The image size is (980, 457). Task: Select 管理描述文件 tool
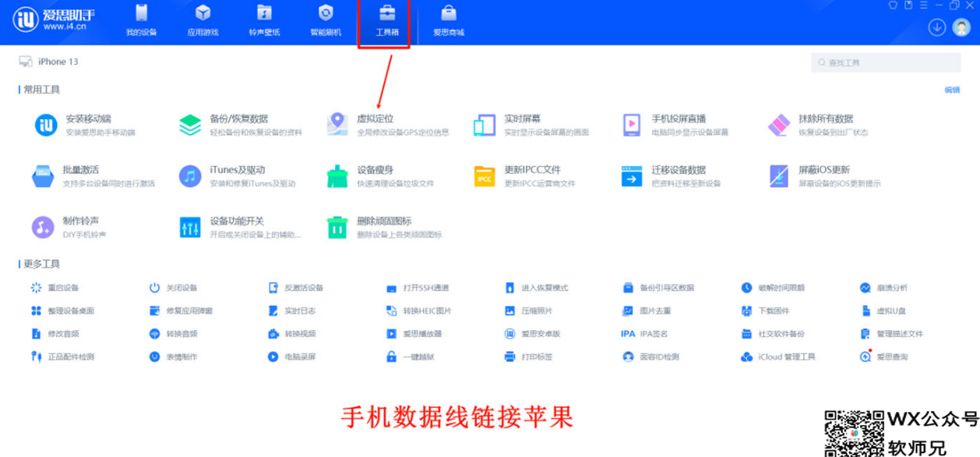pyautogui.click(x=891, y=334)
